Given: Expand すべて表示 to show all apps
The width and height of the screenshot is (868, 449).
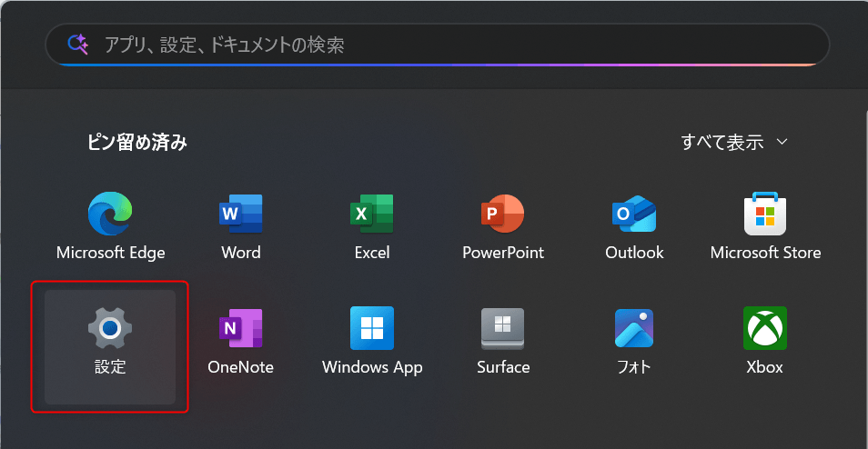Looking at the screenshot, I should [x=734, y=142].
